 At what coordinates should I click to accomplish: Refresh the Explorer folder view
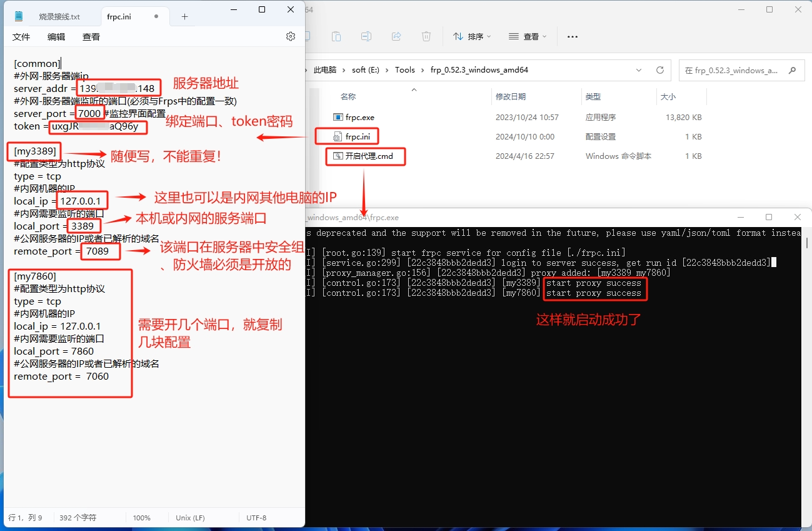click(x=659, y=70)
